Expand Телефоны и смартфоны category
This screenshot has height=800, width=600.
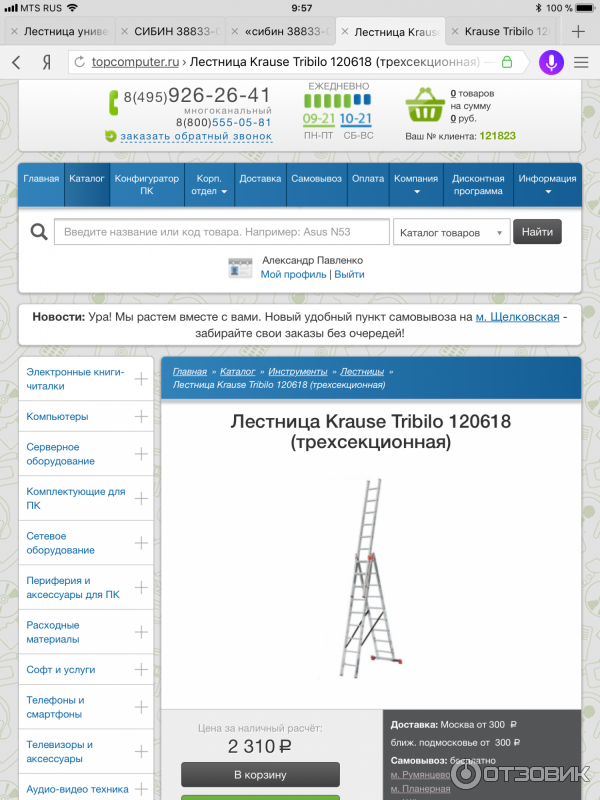click(x=141, y=707)
